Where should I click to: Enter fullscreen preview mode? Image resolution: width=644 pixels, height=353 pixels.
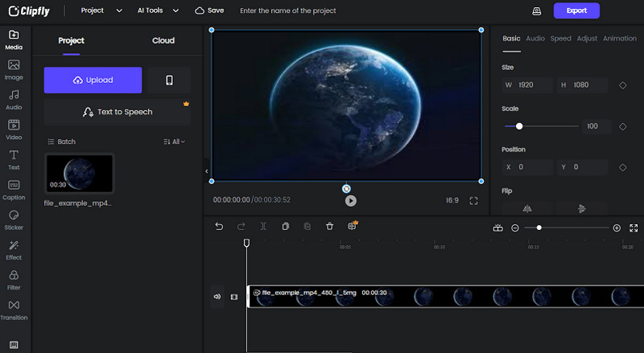coord(473,200)
